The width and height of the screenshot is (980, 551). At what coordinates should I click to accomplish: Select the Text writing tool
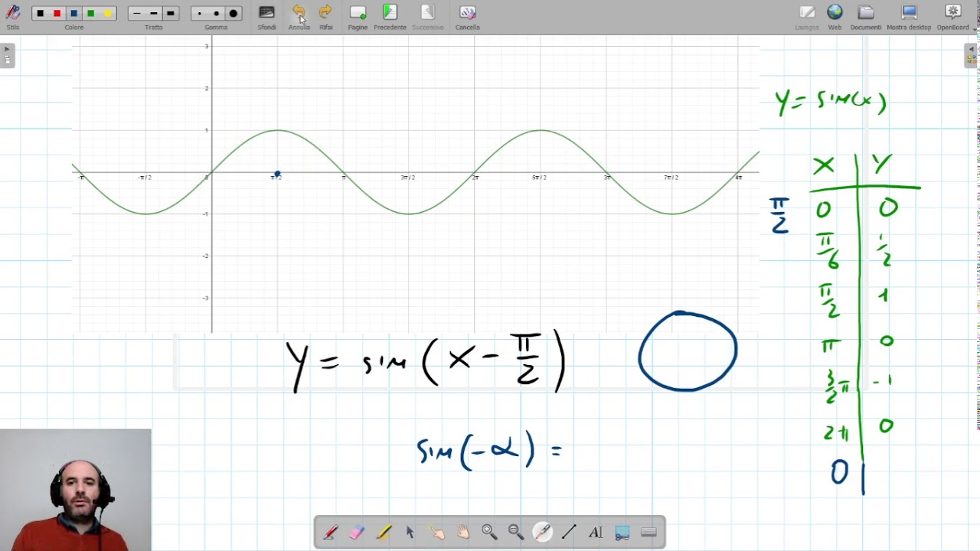pos(596,533)
